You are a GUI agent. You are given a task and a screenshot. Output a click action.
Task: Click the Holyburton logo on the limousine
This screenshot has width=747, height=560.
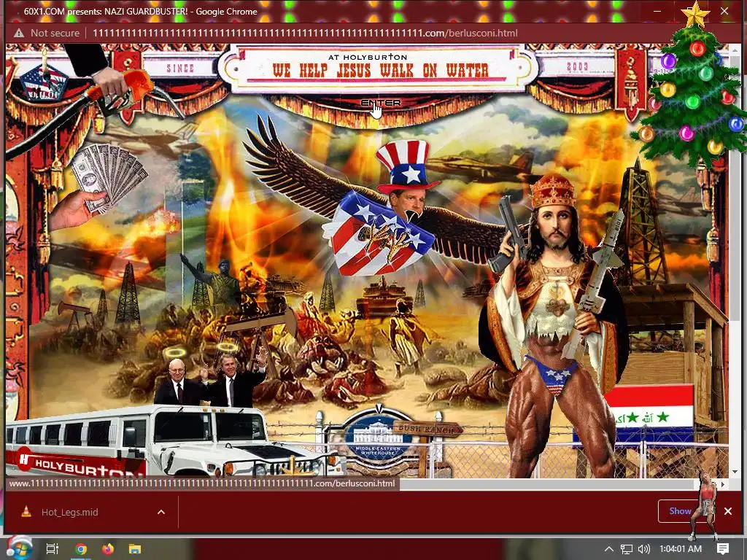click(76, 464)
